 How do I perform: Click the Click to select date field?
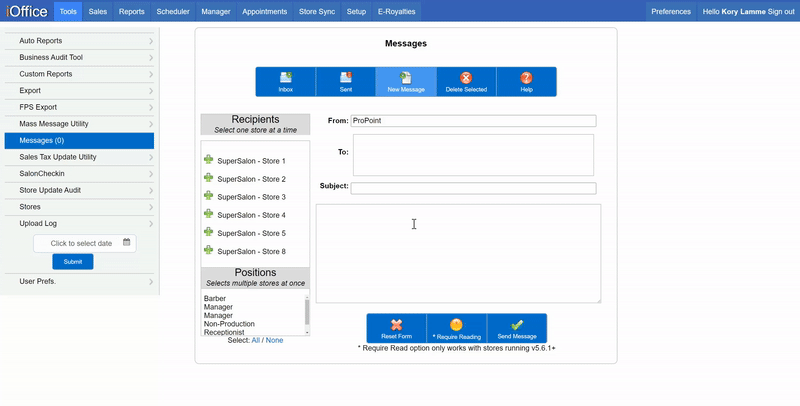[85, 243]
